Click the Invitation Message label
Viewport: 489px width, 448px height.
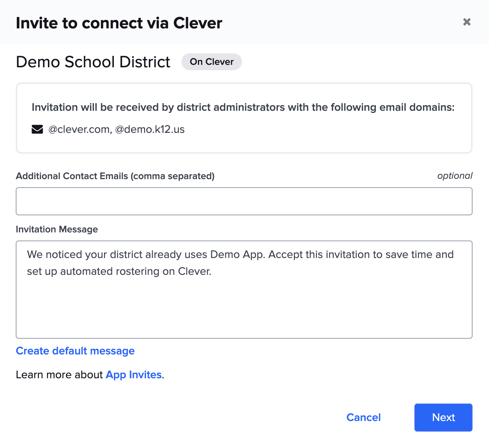click(x=57, y=229)
